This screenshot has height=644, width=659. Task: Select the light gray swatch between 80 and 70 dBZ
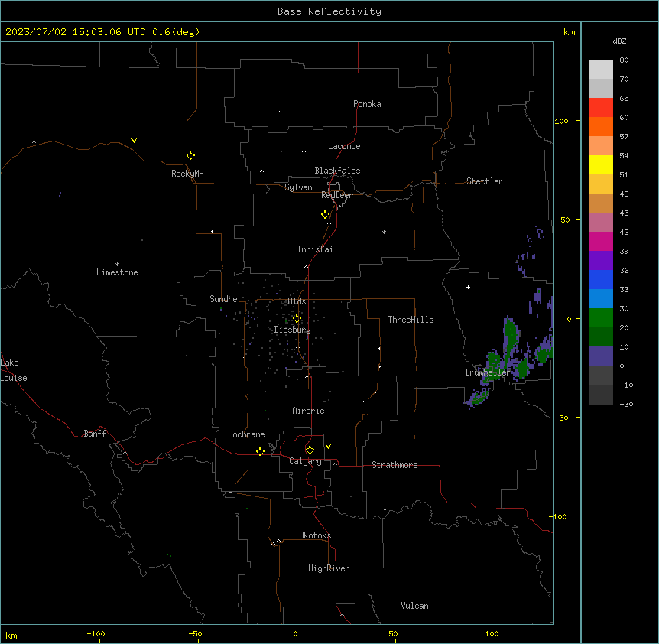coord(601,70)
